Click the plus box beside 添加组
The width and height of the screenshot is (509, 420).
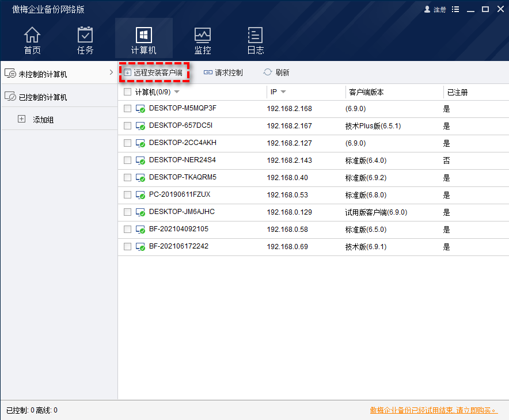click(x=21, y=119)
